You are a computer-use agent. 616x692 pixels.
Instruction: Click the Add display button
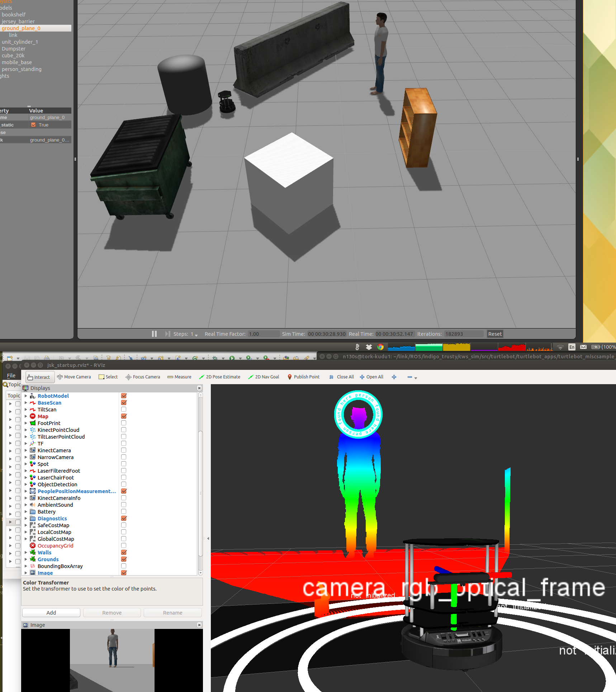[x=51, y=613]
